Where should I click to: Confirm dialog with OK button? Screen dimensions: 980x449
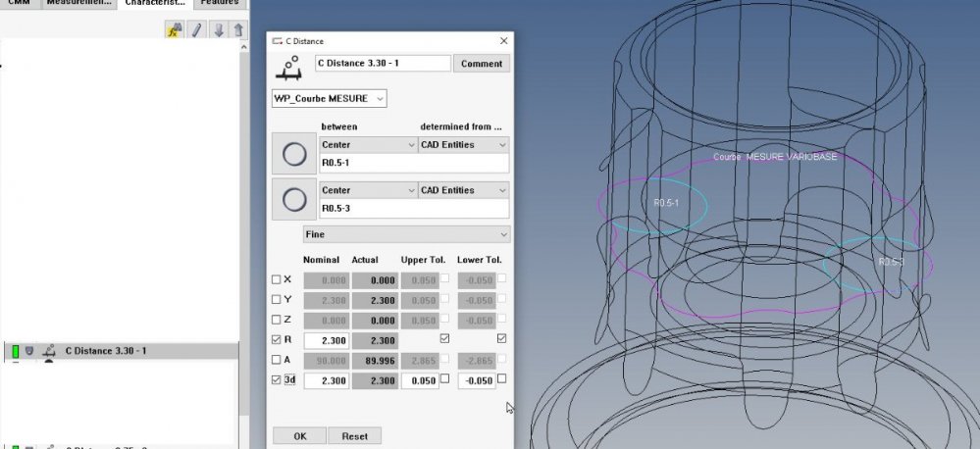click(299, 436)
